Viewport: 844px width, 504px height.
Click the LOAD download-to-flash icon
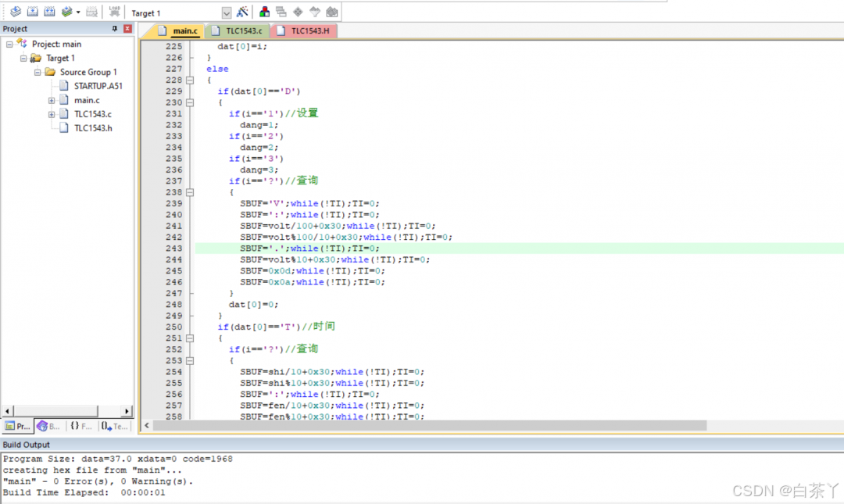point(114,13)
